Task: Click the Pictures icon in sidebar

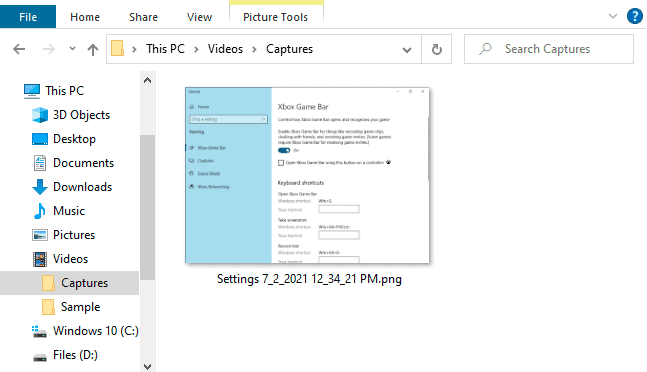Action: 40,235
